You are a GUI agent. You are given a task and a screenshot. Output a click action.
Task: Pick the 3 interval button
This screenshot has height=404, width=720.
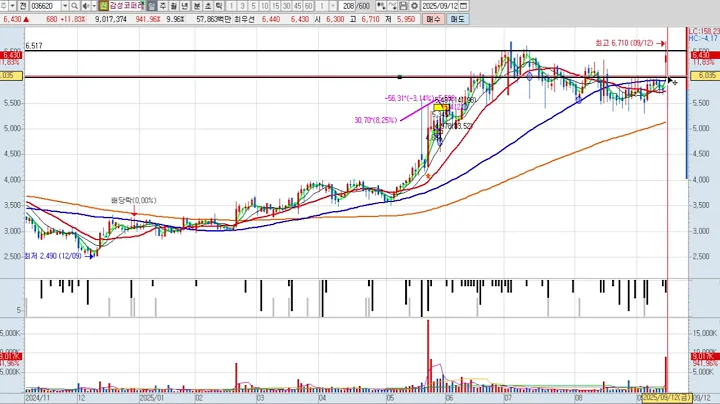242,6
